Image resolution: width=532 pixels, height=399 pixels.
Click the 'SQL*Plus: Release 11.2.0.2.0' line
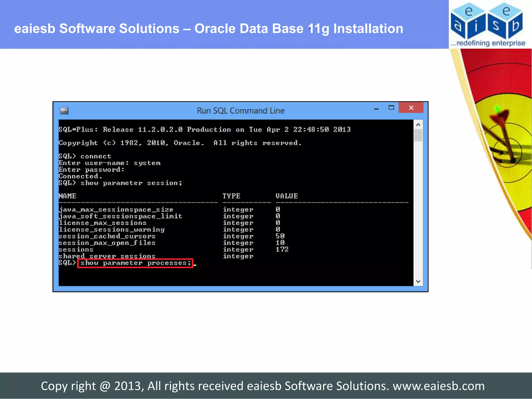pos(205,129)
